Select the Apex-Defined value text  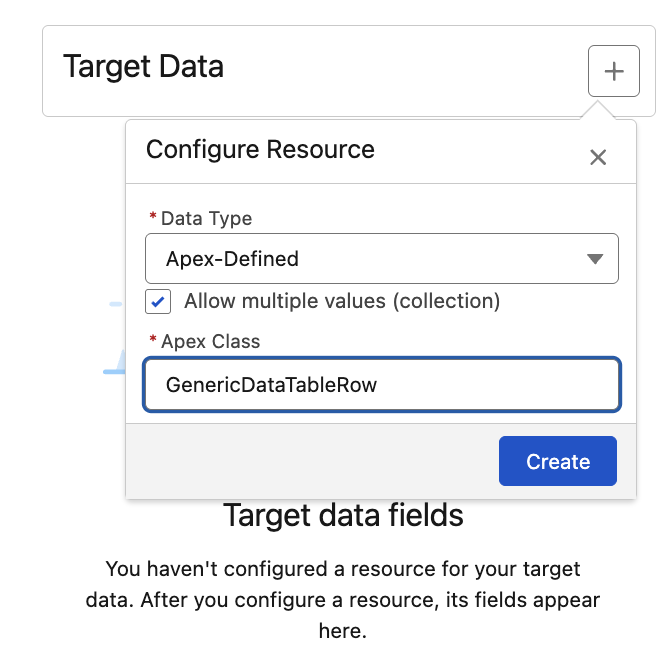point(232,259)
